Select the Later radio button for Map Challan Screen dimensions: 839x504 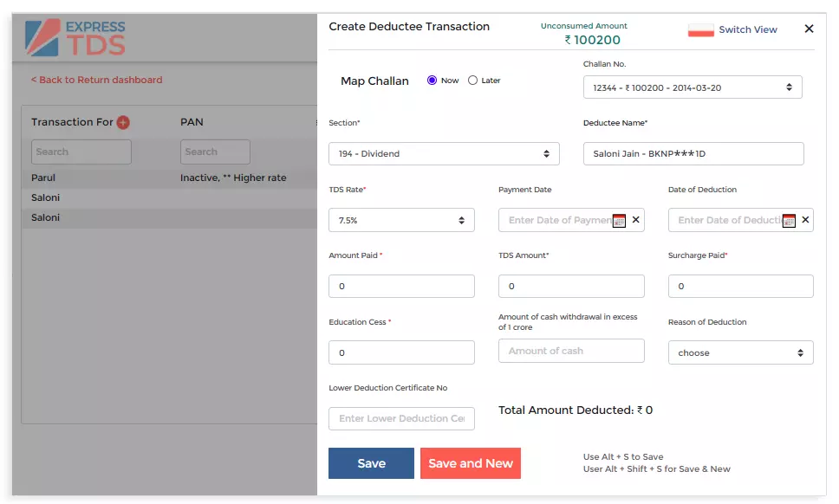[472, 80]
